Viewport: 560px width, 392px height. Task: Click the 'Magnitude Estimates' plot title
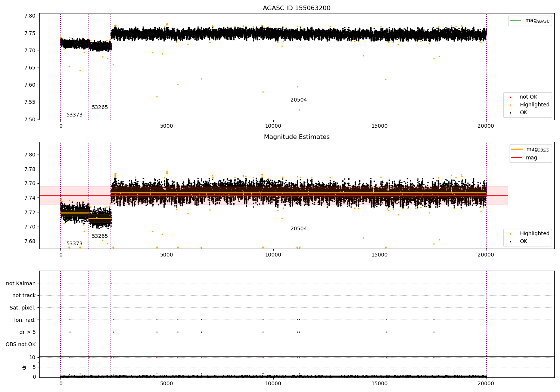coord(296,137)
